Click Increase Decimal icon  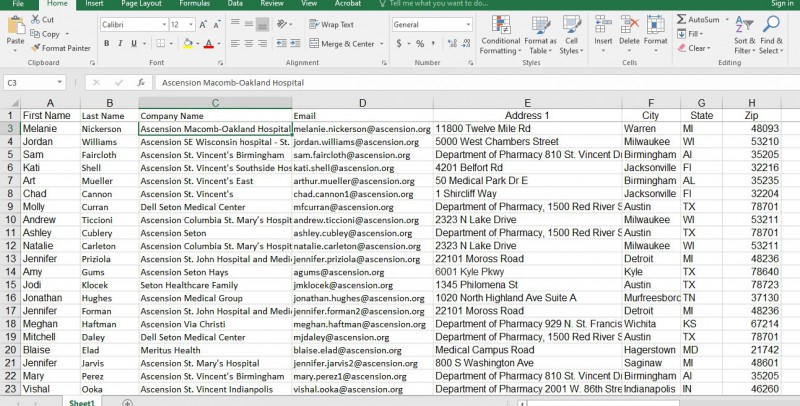click(x=452, y=44)
